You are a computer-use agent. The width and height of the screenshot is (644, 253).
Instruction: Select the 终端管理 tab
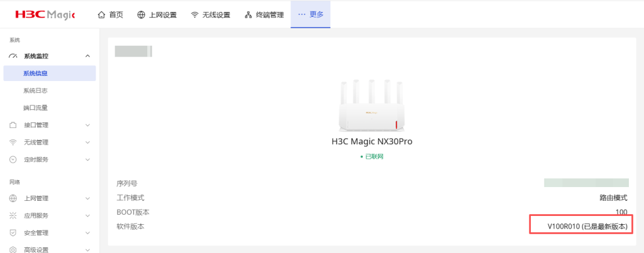(265, 15)
